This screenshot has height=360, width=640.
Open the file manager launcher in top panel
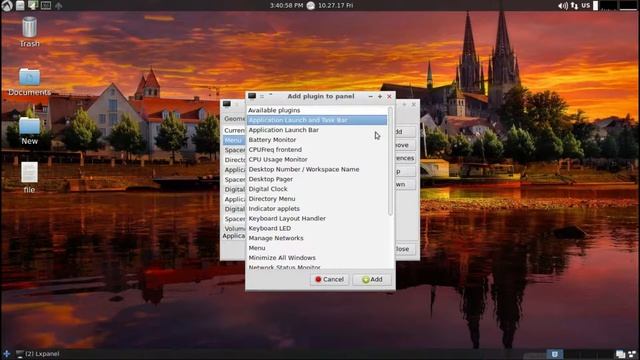pyautogui.click(x=20, y=5)
